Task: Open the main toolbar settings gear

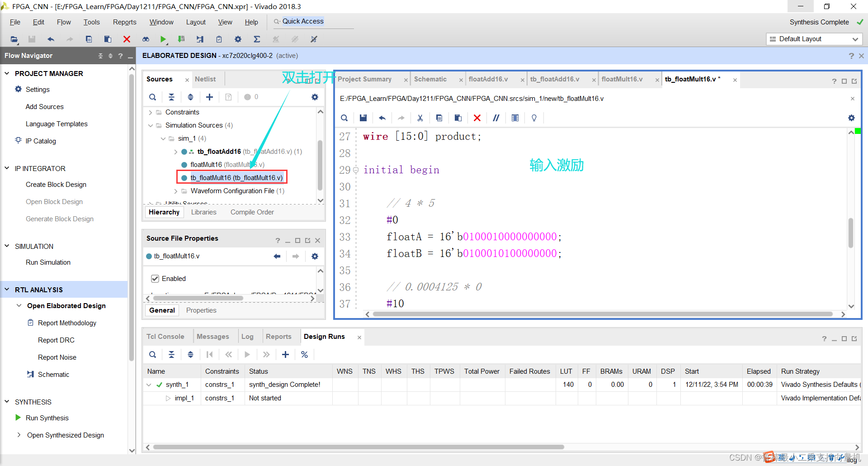Action: [238, 39]
